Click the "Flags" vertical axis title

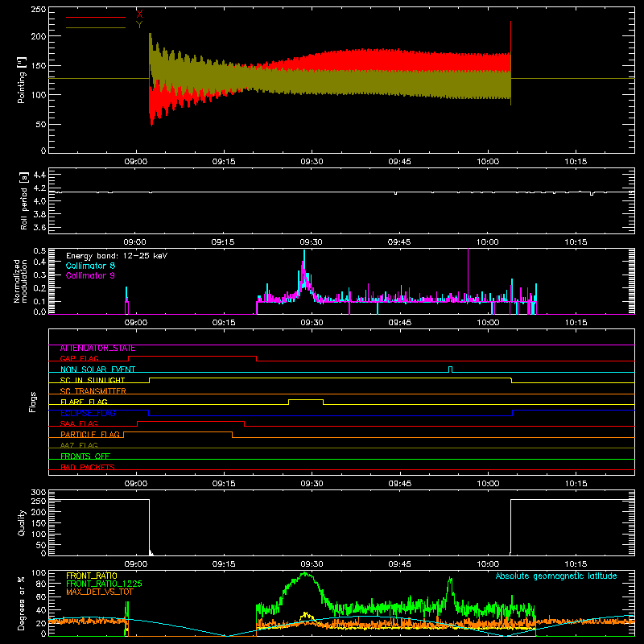point(33,402)
